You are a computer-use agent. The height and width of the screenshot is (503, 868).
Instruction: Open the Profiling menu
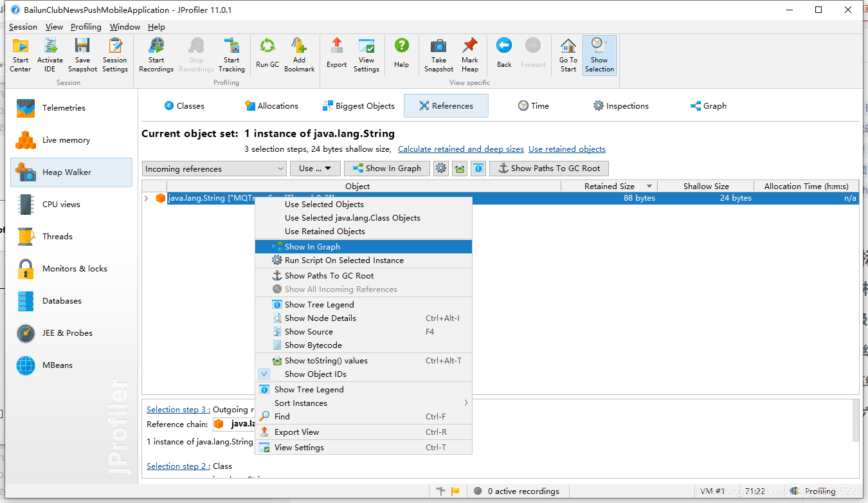tap(86, 27)
